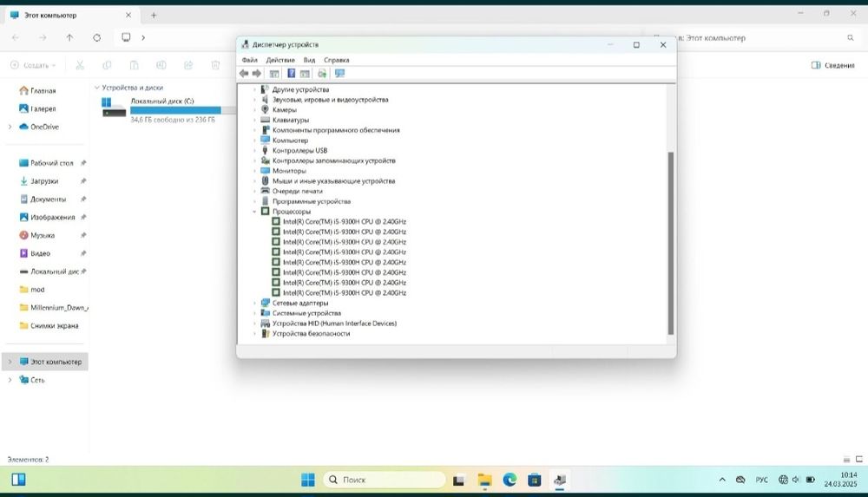
Task: Expand the Компьютер category arrow
Action: coord(254,140)
